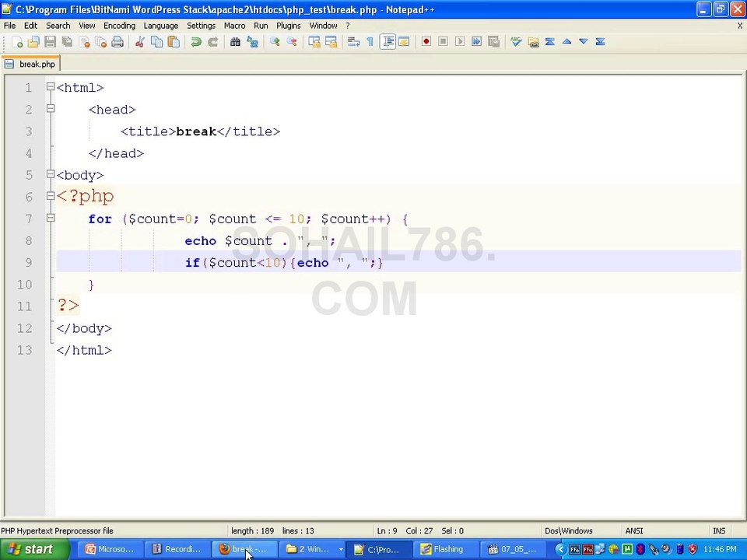747x560 pixels.
Task: Open the Settings menu
Action: 201,26
